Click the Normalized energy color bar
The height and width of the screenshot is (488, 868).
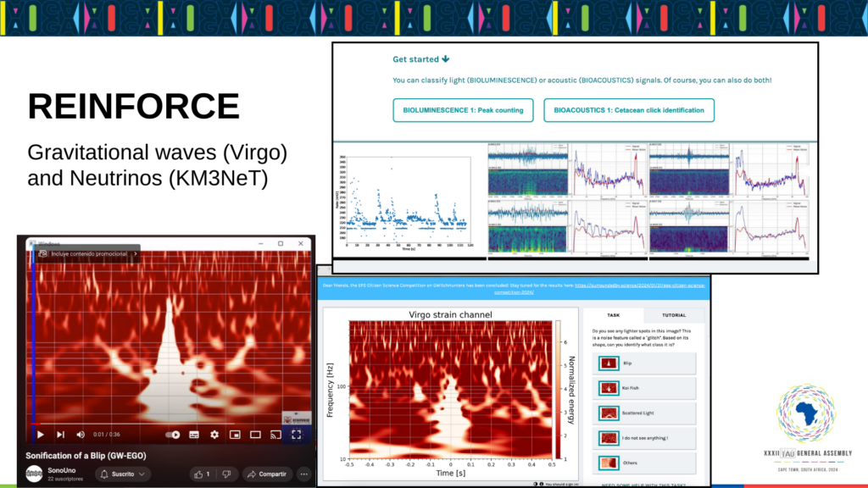[558, 390]
